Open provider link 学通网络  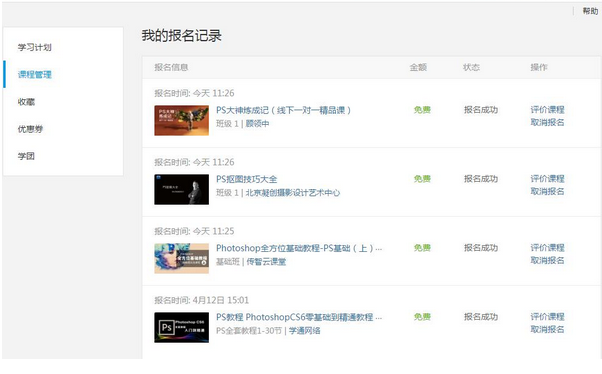tap(304, 331)
